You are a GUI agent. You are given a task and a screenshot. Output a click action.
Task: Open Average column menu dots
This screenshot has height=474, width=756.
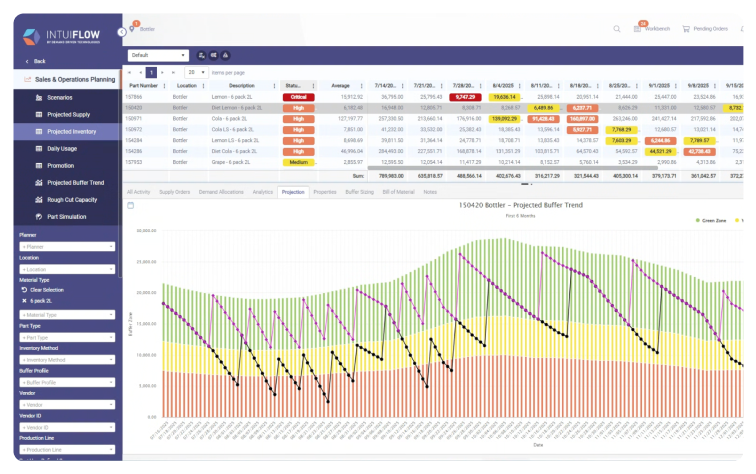click(362, 86)
